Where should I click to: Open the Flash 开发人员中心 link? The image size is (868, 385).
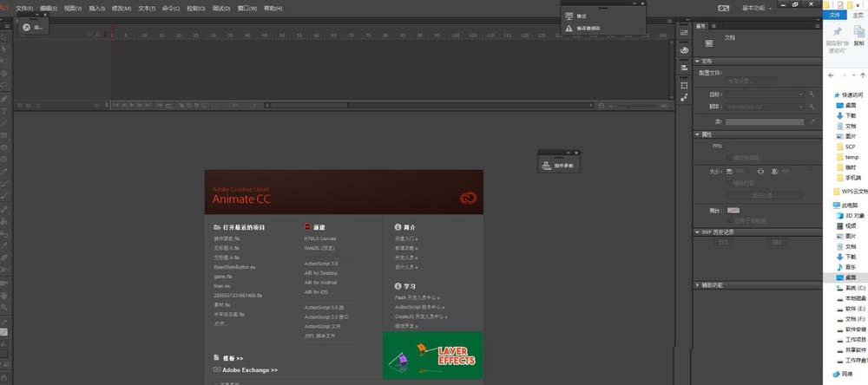(x=418, y=297)
